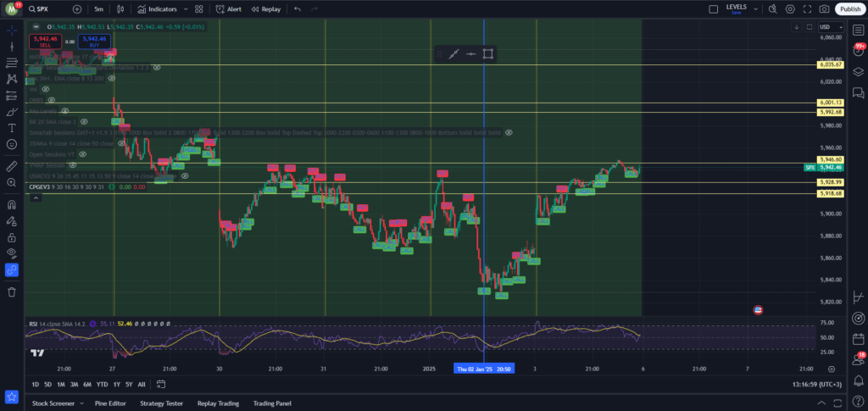Collapse the indicator legend list chevron

coord(35,197)
